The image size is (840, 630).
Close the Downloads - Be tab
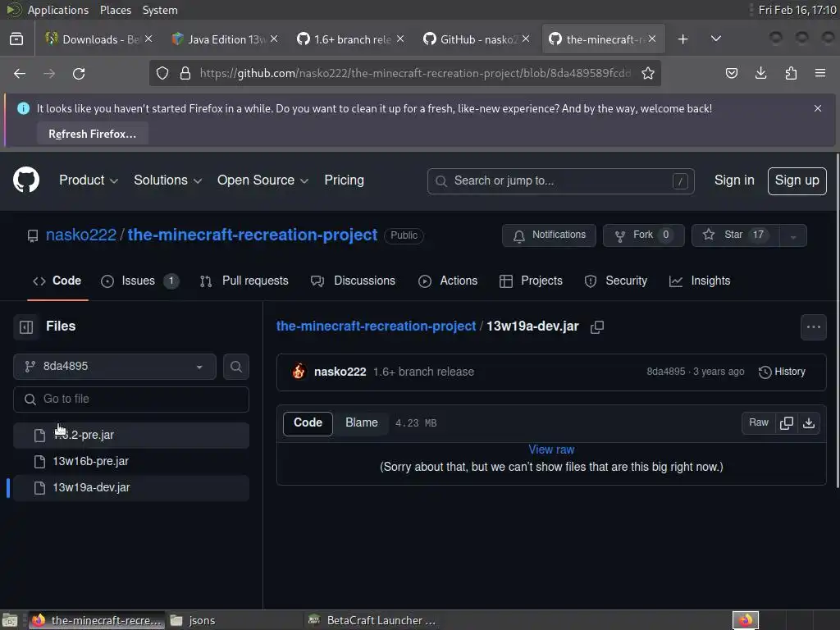[x=148, y=39]
